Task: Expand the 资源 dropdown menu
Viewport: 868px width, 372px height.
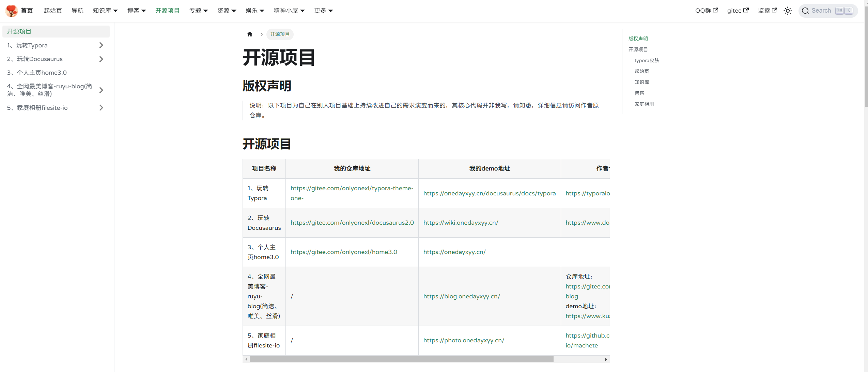Action: (227, 11)
